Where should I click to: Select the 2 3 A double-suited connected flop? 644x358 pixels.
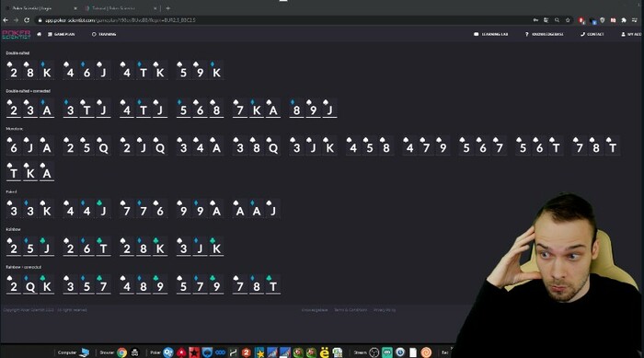[30, 109]
